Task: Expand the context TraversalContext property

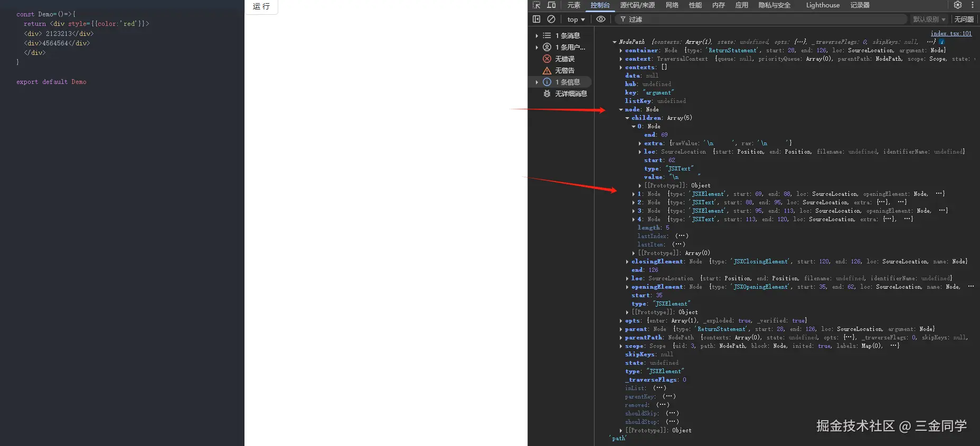Action: pyautogui.click(x=621, y=59)
